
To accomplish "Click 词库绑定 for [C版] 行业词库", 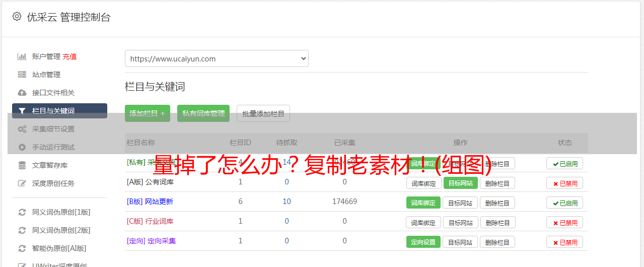I will [x=423, y=222].
